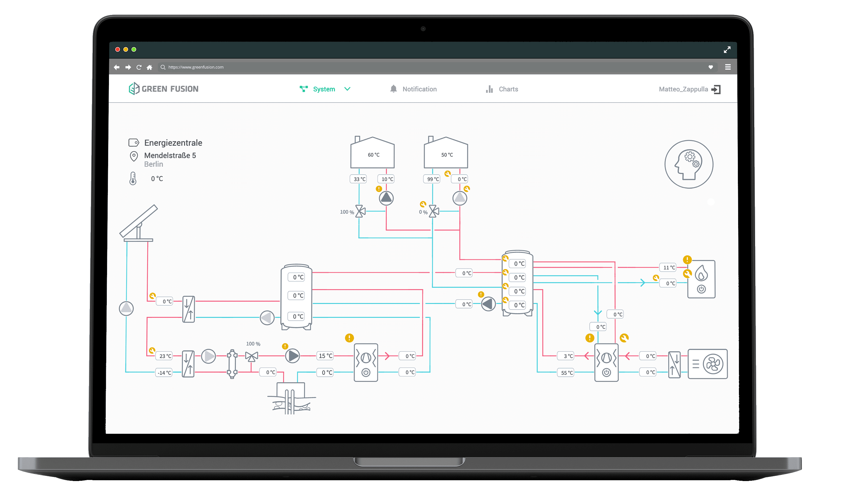The image size is (846, 504).
Task: Click the Green Fusion logo link
Action: (164, 89)
